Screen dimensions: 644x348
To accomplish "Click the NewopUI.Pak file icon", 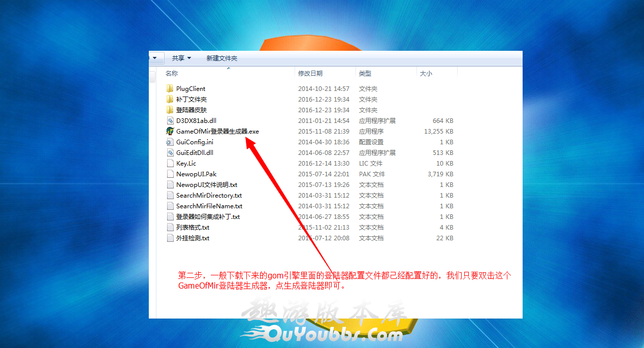I will 170,174.
